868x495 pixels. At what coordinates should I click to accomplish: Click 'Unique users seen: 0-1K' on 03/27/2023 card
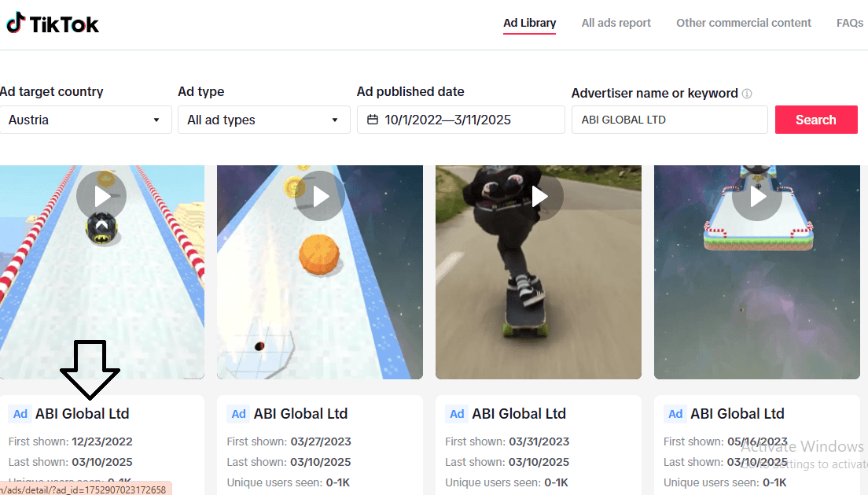pos(289,483)
